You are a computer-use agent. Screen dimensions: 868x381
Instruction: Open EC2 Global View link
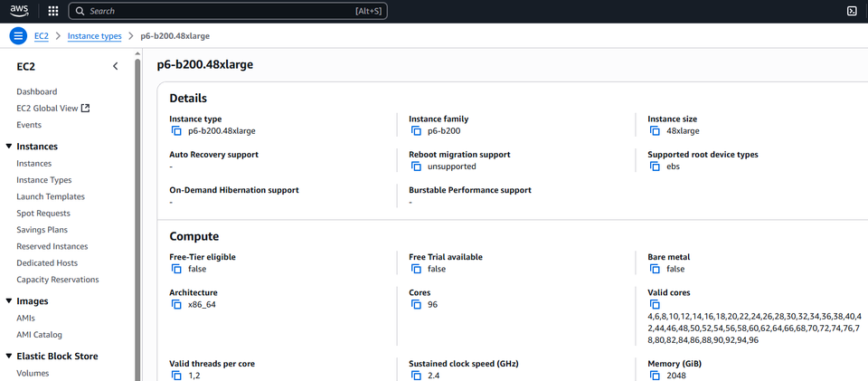(x=47, y=108)
